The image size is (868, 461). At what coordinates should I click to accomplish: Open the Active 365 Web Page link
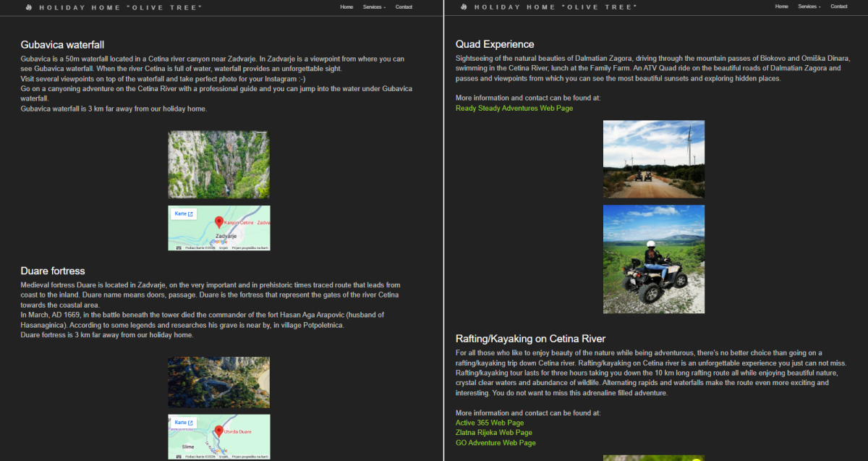click(x=490, y=423)
